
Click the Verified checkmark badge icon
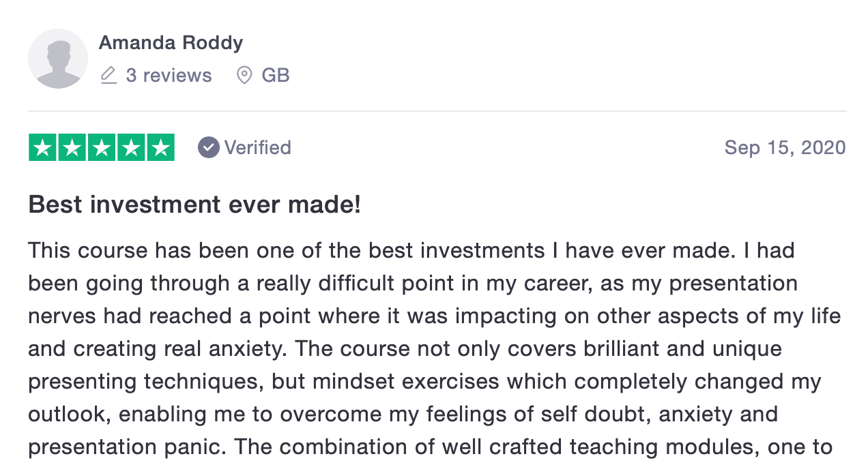coord(209,147)
